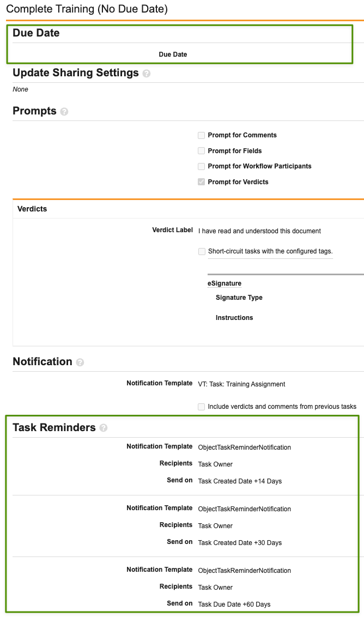Open the Prompts help tooltip icon
364x617 pixels.
pos(64,112)
